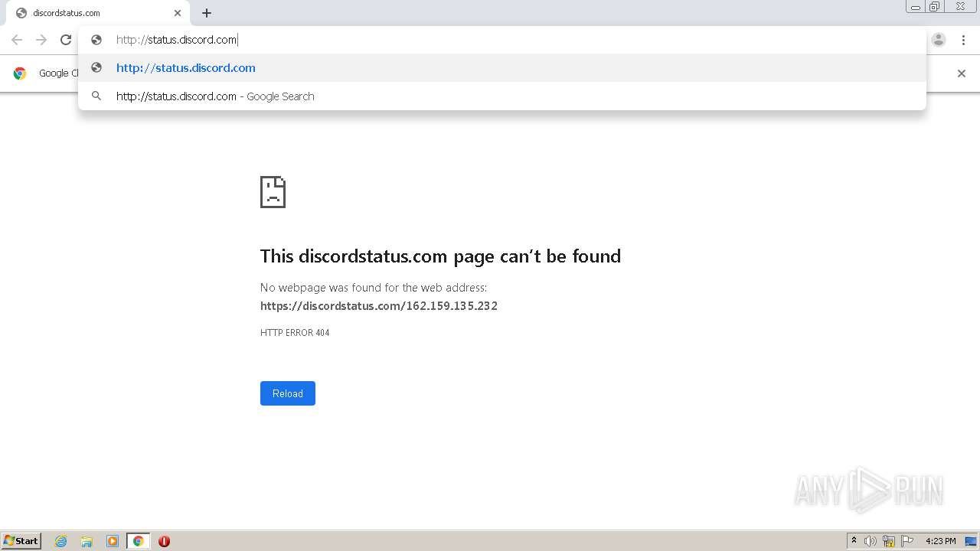Select the discordstatus.com tab

click(x=98, y=13)
